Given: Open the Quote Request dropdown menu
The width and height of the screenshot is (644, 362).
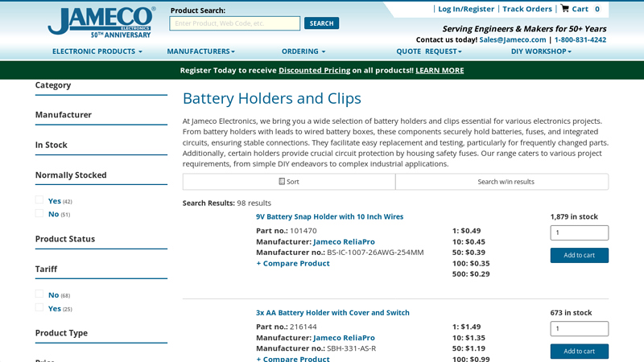Looking at the screenshot, I should coord(429,51).
